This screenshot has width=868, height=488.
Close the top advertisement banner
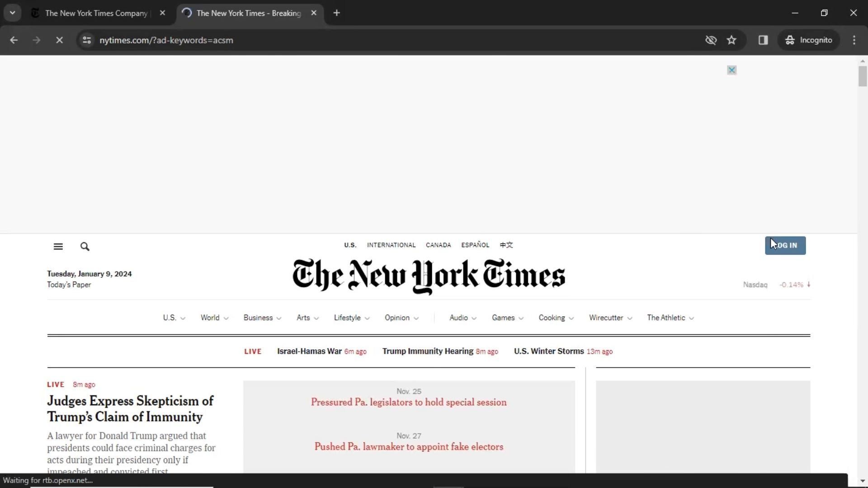pos(731,70)
